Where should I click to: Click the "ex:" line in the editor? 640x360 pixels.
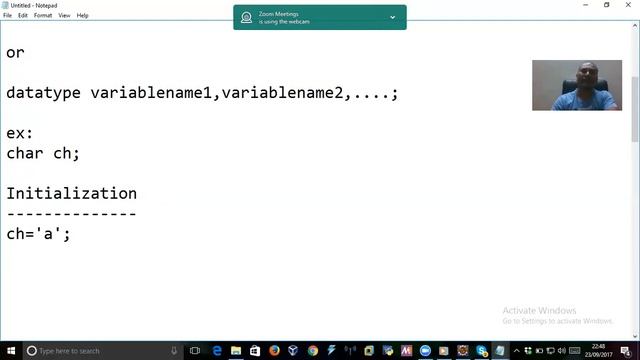19,133
